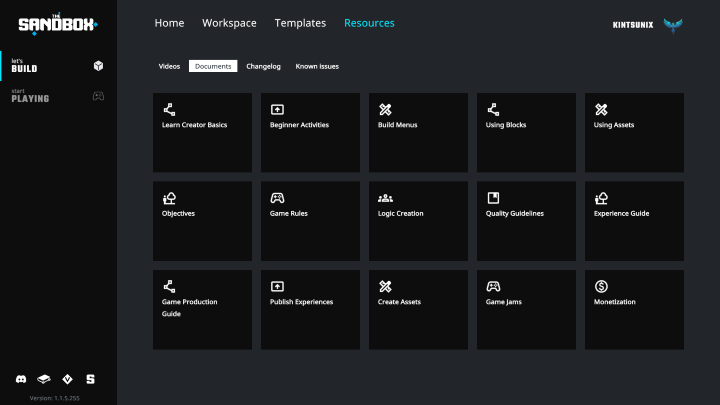
Task: Open the Known Issues sub-tab
Action: (x=317, y=66)
